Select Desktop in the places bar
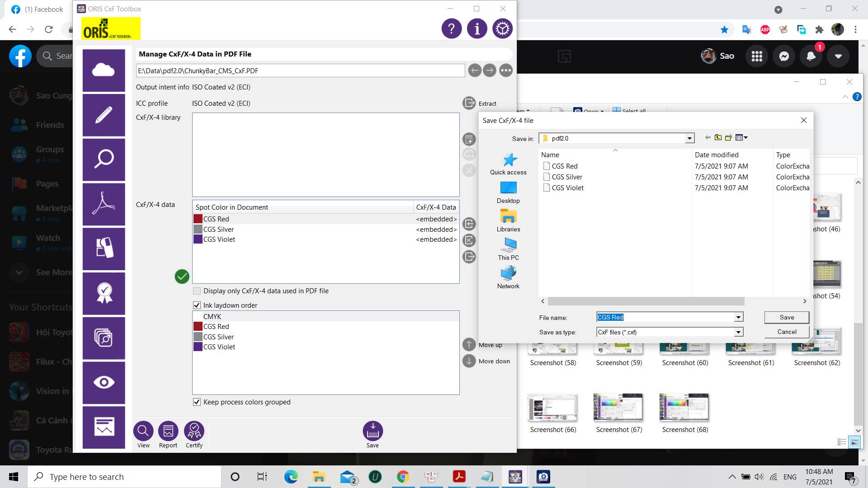This screenshot has height=488, width=868. click(508, 192)
